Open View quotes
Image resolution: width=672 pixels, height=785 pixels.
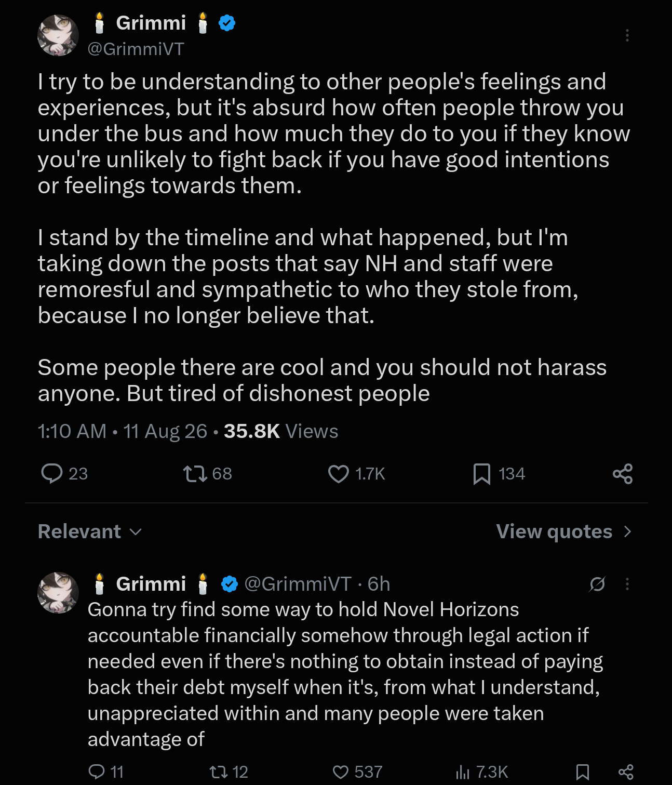click(554, 531)
